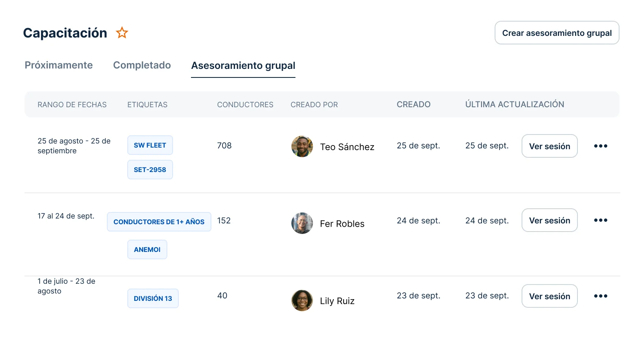The height and width of the screenshot is (362, 644).
Task: Select the SET-2958 tag
Action: click(x=150, y=170)
